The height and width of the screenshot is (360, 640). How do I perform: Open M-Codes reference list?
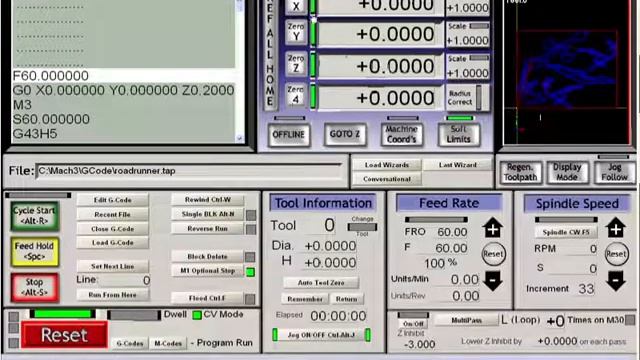pos(168,343)
